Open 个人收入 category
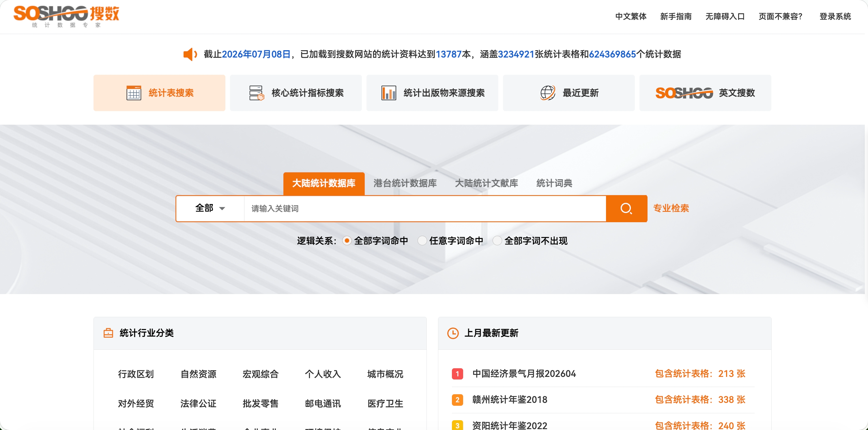 point(323,374)
